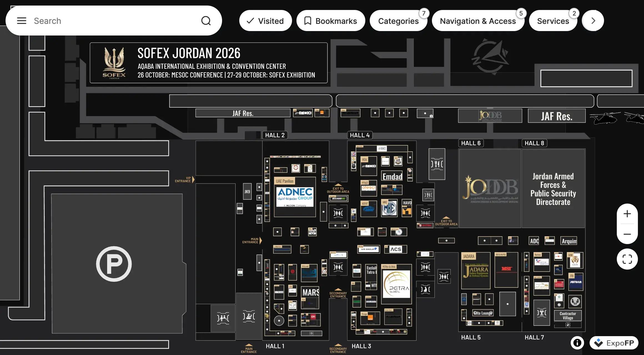644x355 pixels.
Task: Select the DSS booth in Hall 2
Action: [x=312, y=232]
